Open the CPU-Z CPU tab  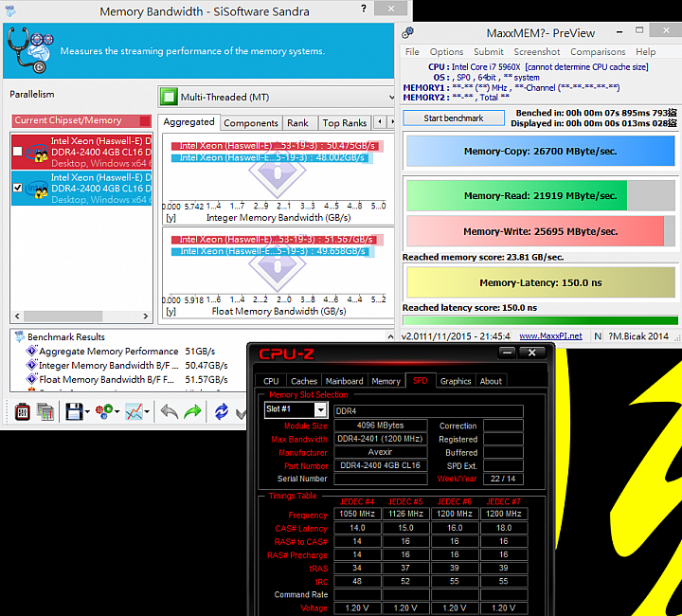coord(271,381)
